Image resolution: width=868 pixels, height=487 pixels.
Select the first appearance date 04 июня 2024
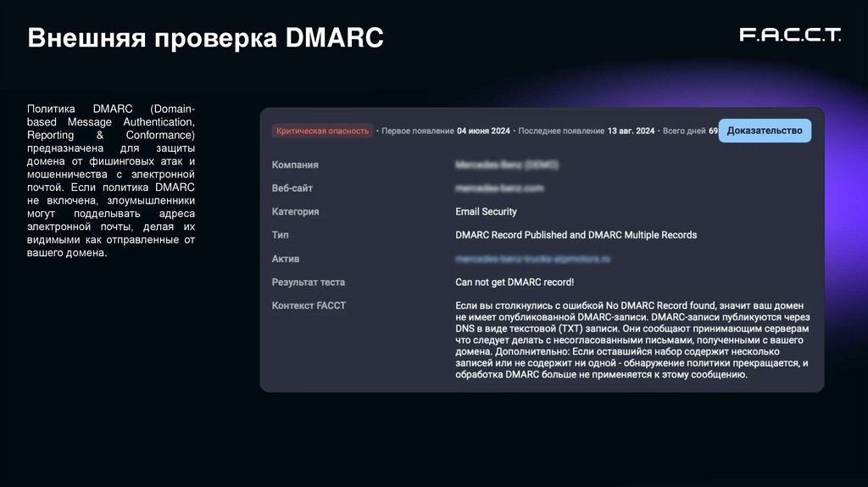[x=483, y=131]
